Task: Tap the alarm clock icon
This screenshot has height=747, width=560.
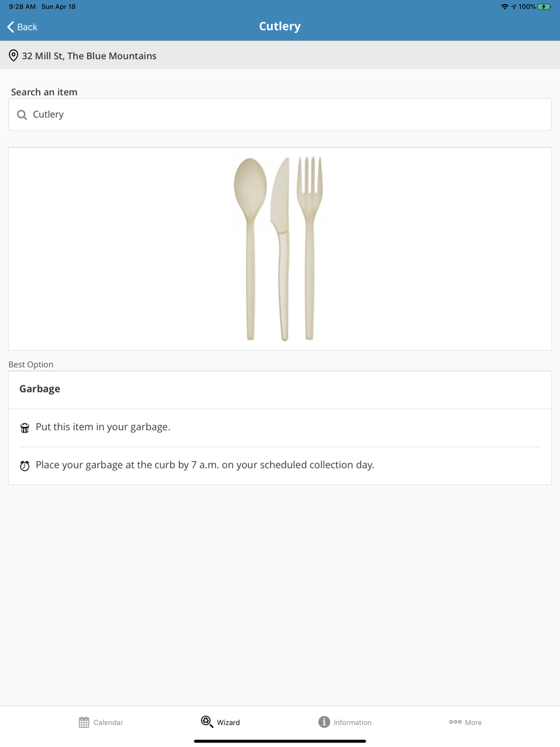Action: click(x=25, y=466)
